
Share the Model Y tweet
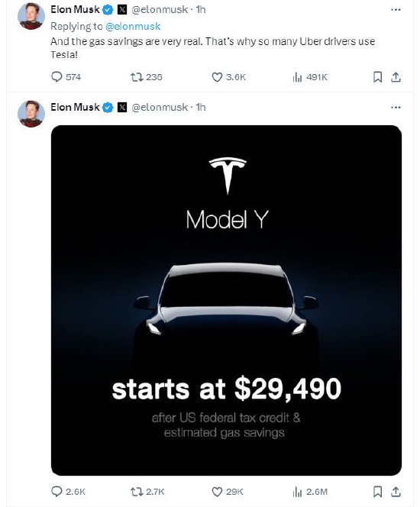click(x=396, y=492)
